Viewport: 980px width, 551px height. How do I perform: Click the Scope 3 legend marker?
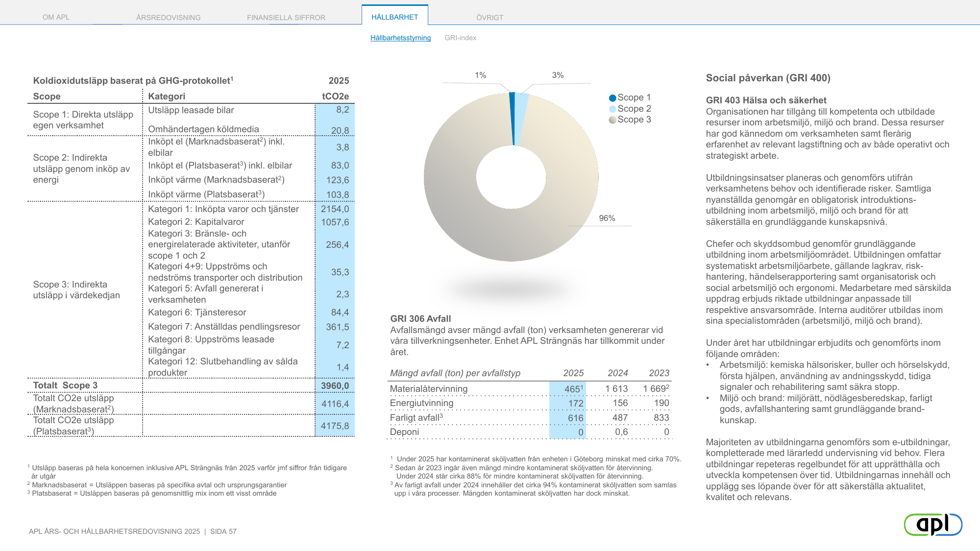point(612,120)
